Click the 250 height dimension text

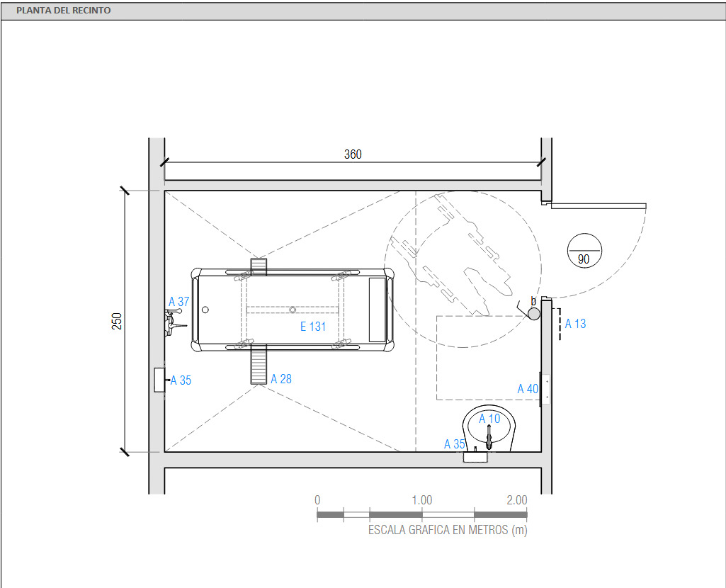pyautogui.click(x=118, y=321)
